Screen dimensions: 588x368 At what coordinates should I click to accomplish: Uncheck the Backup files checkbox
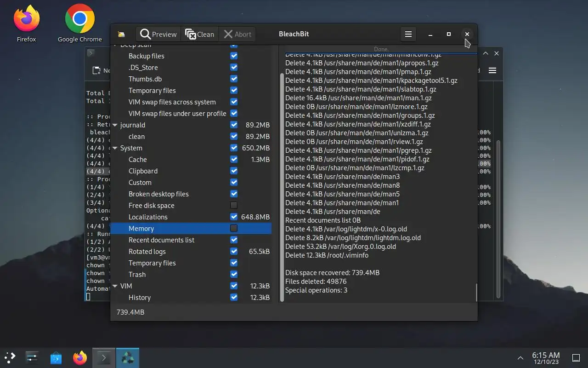(234, 56)
